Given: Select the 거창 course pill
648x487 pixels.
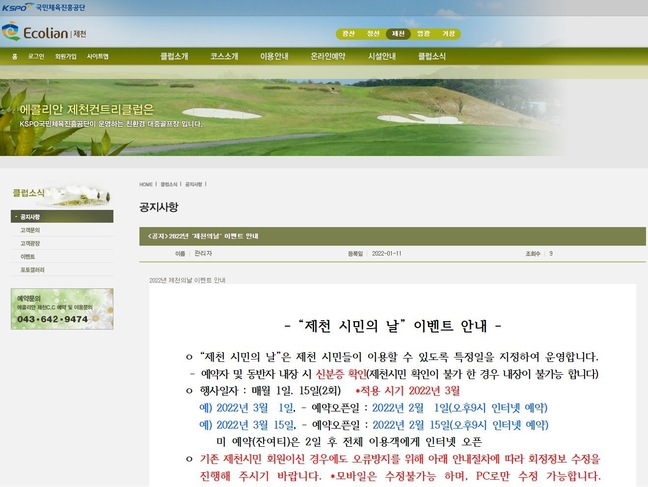Looking at the screenshot, I should 449,33.
